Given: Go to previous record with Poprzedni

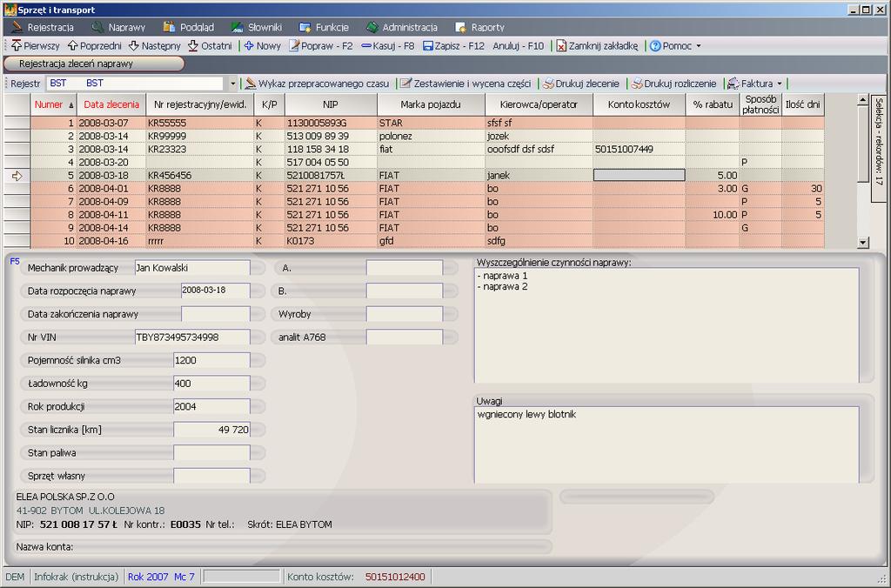Looking at the screenshot, I should 94,46.
